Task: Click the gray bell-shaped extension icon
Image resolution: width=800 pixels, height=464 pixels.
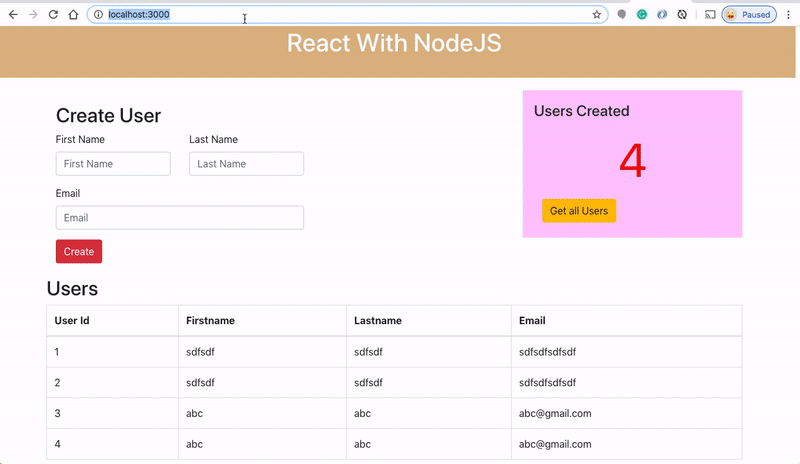Action: pos(621,14)
